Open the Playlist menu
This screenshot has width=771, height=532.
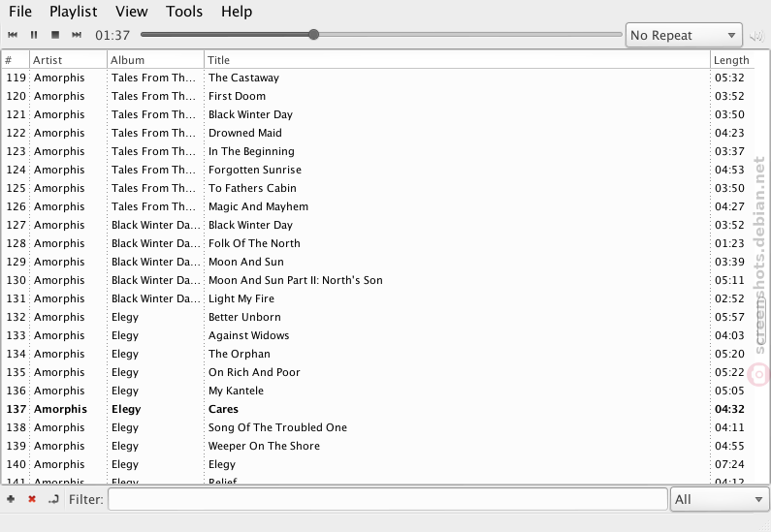(x=74, y=12)
